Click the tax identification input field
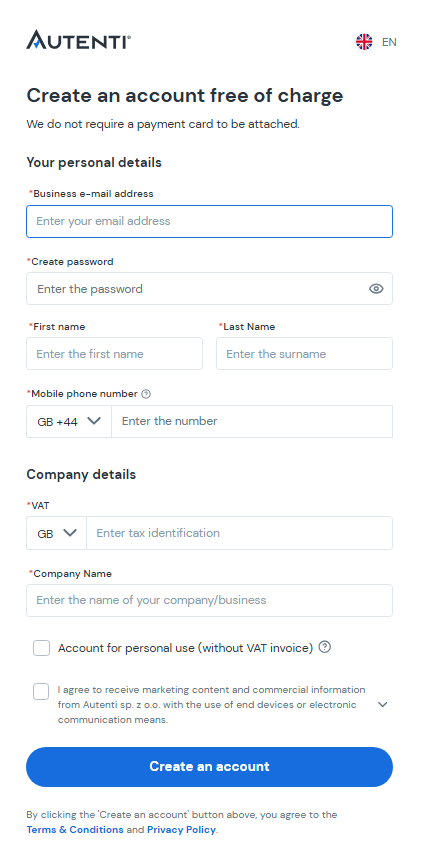This screenshot has height=843, width=448. click(239, 533)
